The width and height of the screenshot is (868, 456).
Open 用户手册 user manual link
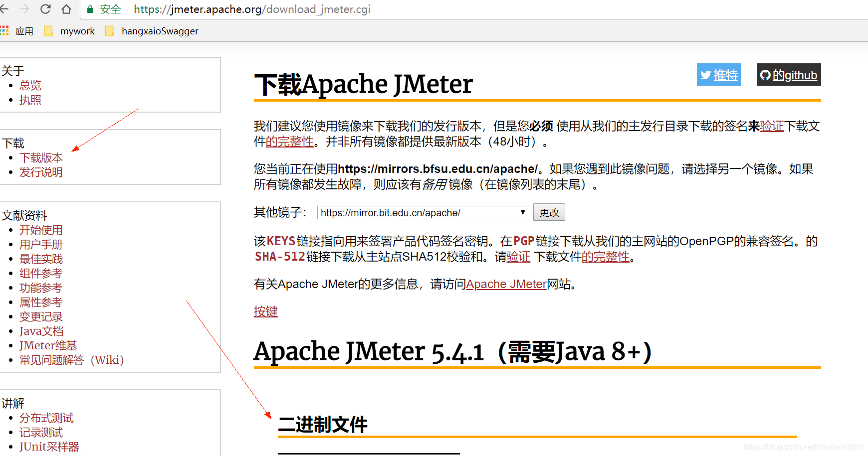tap(41, 244)
